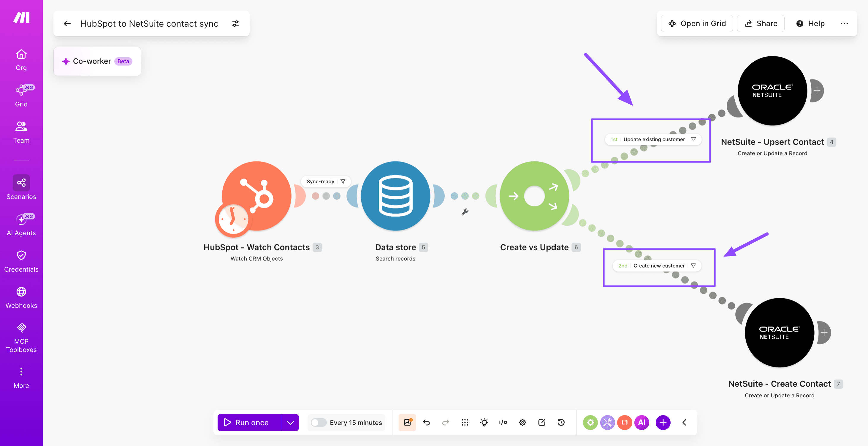Open scenario settings sliders icon beside title
Image resolution: width=868 pixels, height=446 pixels.
click(x=235, y=23)
